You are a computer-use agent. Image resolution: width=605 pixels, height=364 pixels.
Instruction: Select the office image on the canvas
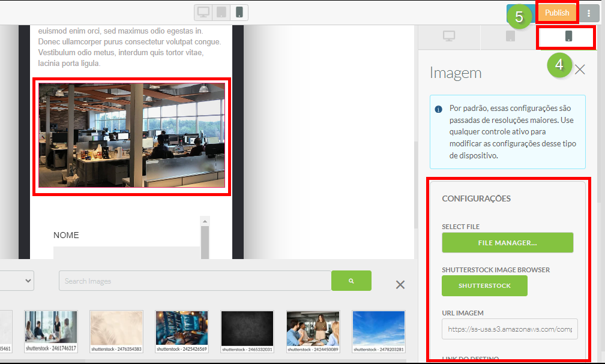pos(131,135)
